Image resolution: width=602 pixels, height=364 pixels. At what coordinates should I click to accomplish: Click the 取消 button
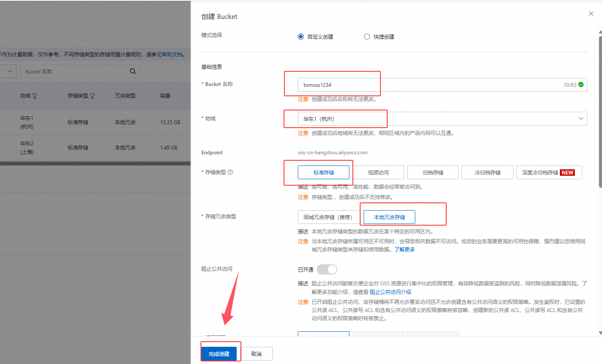[256, 354]
